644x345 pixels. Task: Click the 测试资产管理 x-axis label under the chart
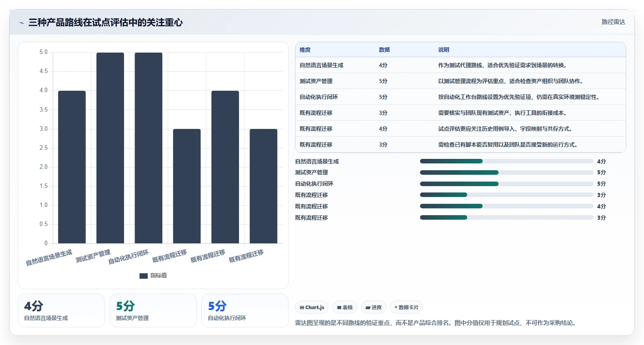[x=93, y=256]
